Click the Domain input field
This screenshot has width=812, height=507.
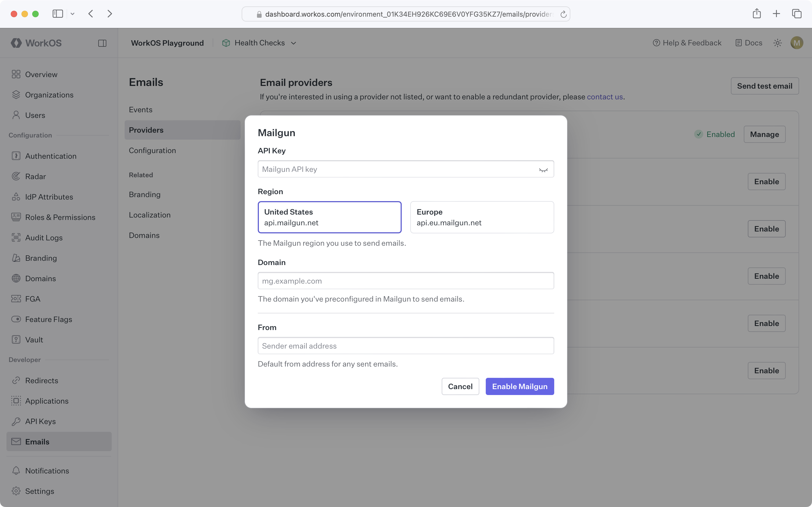click(x=405, y=281)
